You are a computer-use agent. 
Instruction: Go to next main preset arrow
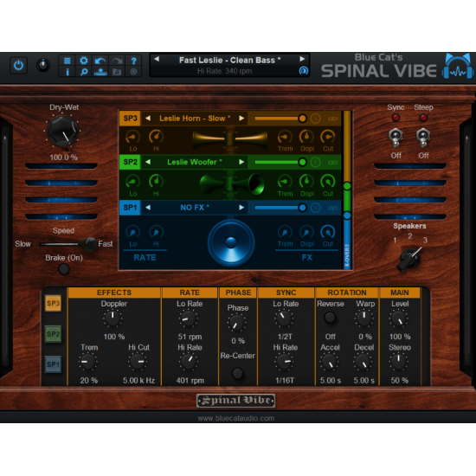coord(302,59)
